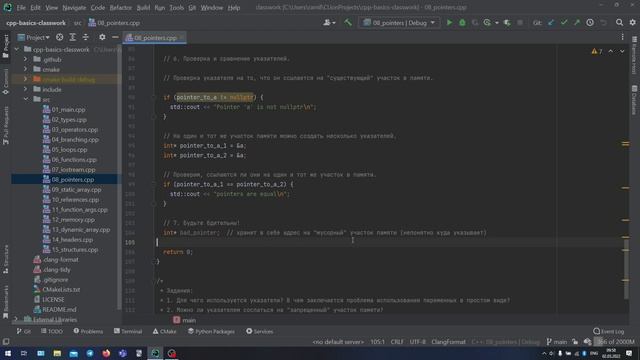The width and height of the screenshot is (640, 360).
Task: Push commits with Git up-arrow icon
Action: [x=577, y=23]
